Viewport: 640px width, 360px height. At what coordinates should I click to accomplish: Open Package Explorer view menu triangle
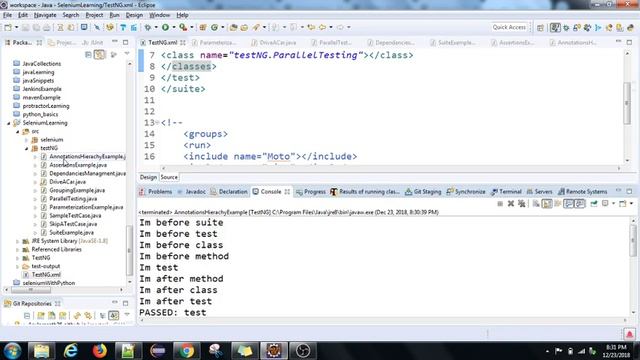(127, 54)
